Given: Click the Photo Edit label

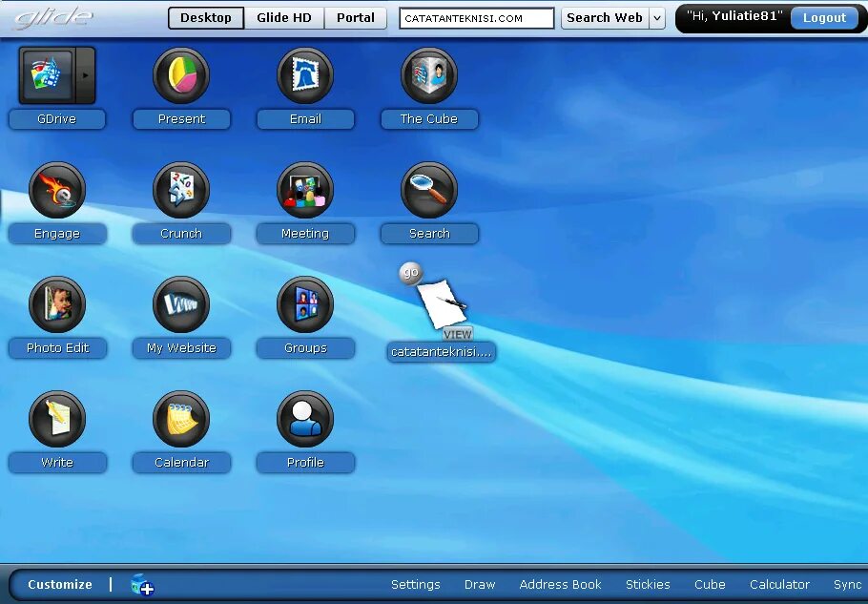Looking at the screenshot, I should pos(57,348).
